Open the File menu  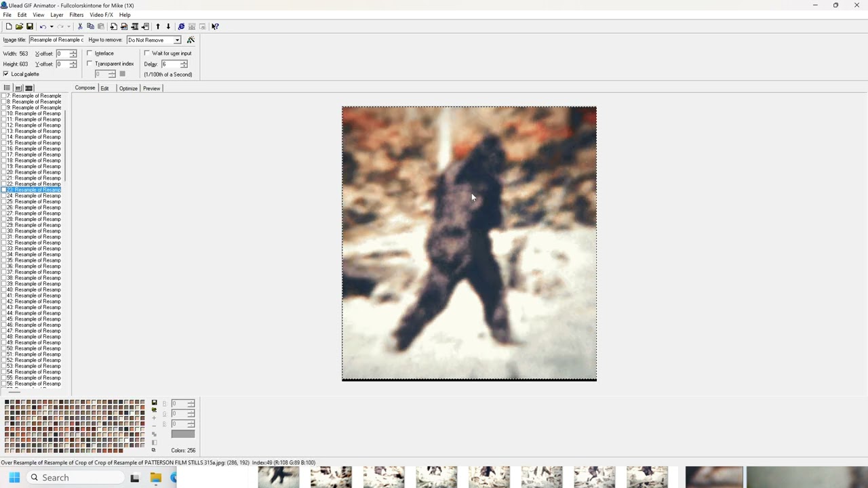(7, 15)
